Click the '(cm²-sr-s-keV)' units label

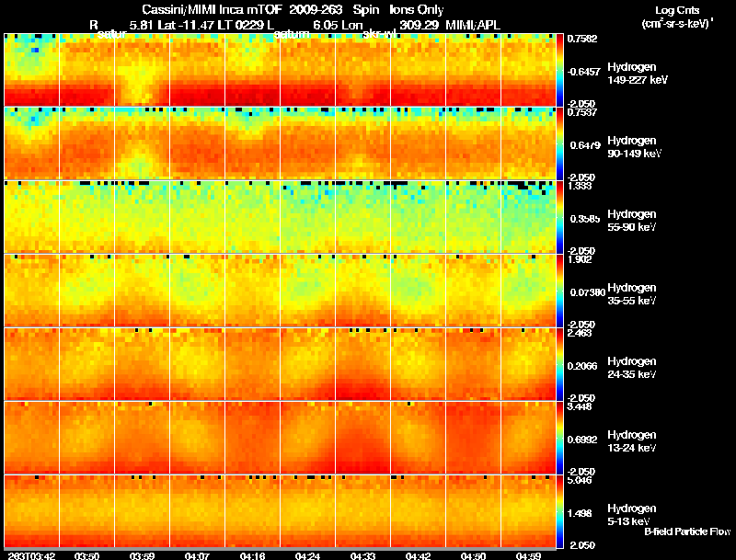point(677,24)
